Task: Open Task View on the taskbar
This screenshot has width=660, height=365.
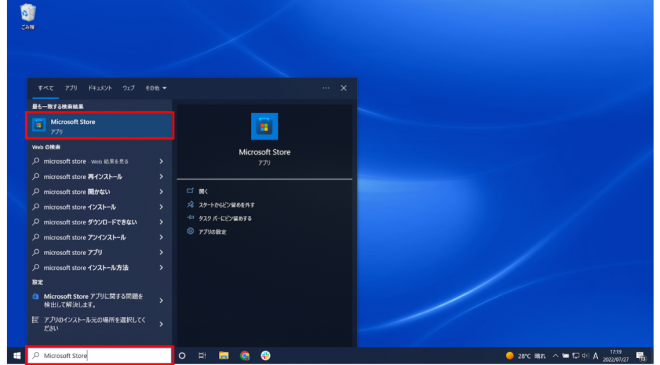Action: coord(202,356)
